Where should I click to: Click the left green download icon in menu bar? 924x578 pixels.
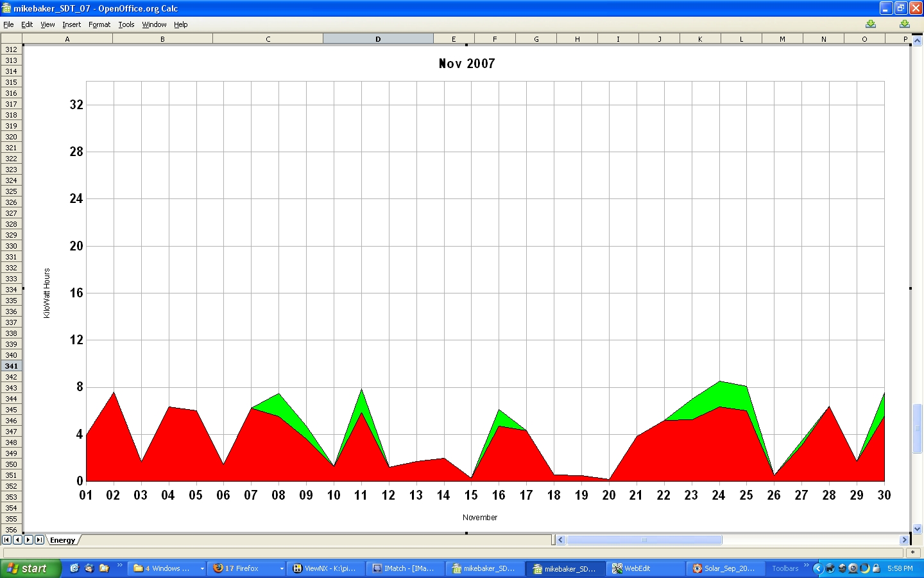(871, 24)
